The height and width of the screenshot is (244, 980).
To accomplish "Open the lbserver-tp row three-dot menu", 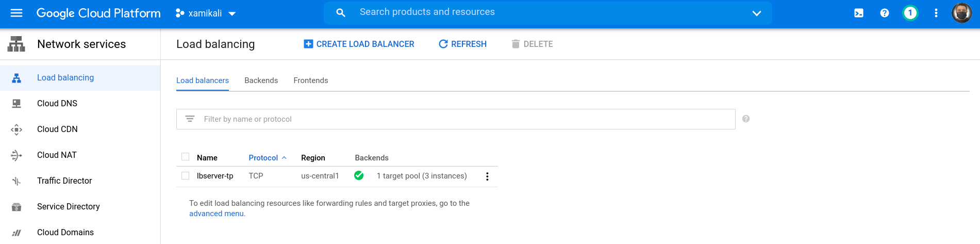I will click(x=487, y=176).
